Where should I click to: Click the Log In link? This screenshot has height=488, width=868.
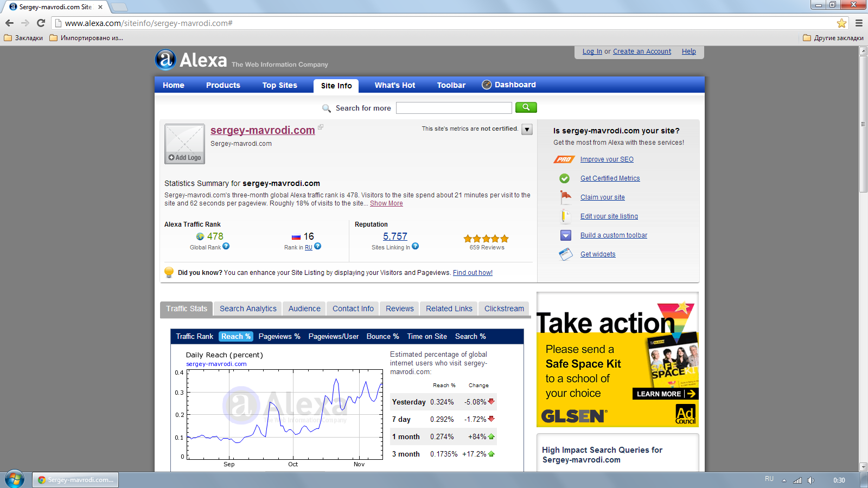[x=592, y=52]
